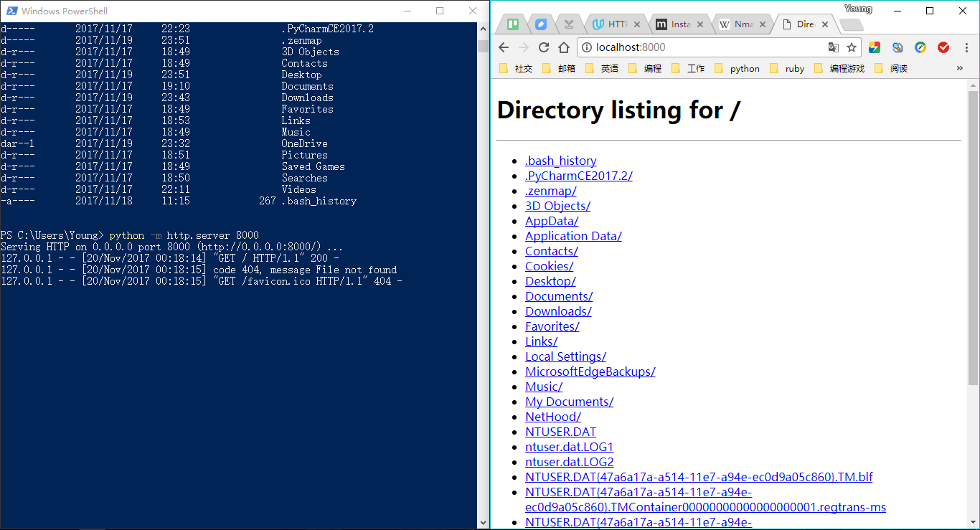This screenshot has height=530, width=980.
Task: Open the My Documents/ link
Action: coord(570,402)
